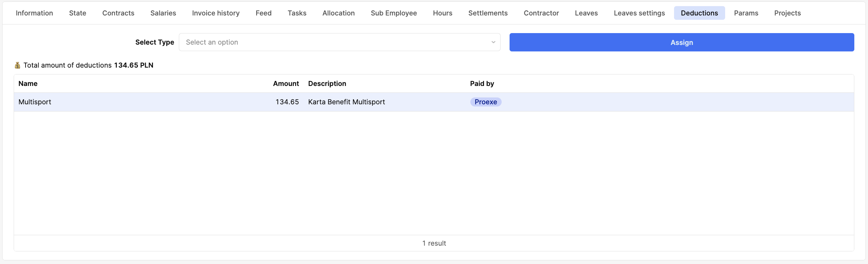View the Allocation tab
This screenshot has width=868, height=264.
pyautogui.click(x=338, y=13)
